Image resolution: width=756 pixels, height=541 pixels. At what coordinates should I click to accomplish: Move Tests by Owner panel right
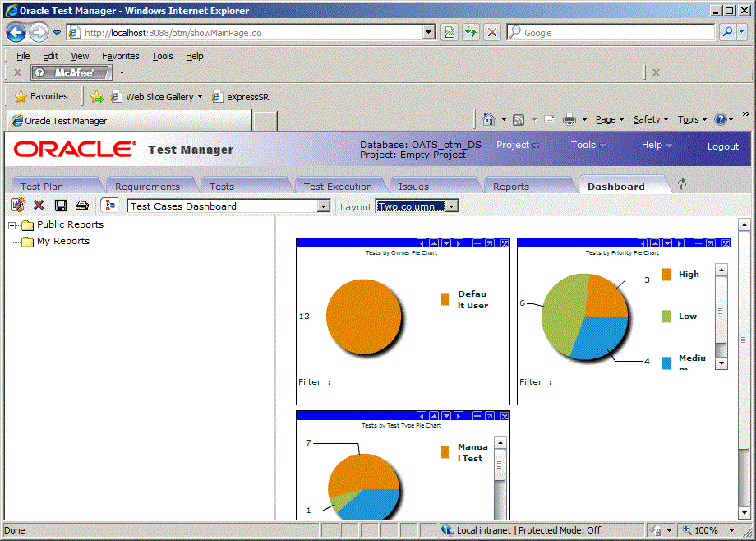coord(459,243)
